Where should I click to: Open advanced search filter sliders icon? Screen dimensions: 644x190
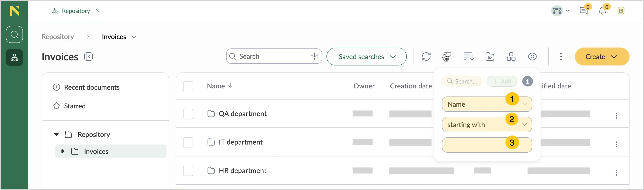point(314,56)
